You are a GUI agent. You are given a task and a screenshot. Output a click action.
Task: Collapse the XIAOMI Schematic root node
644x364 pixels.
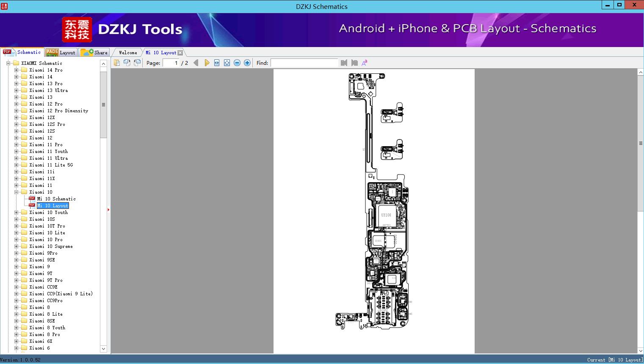pos(8,63)
